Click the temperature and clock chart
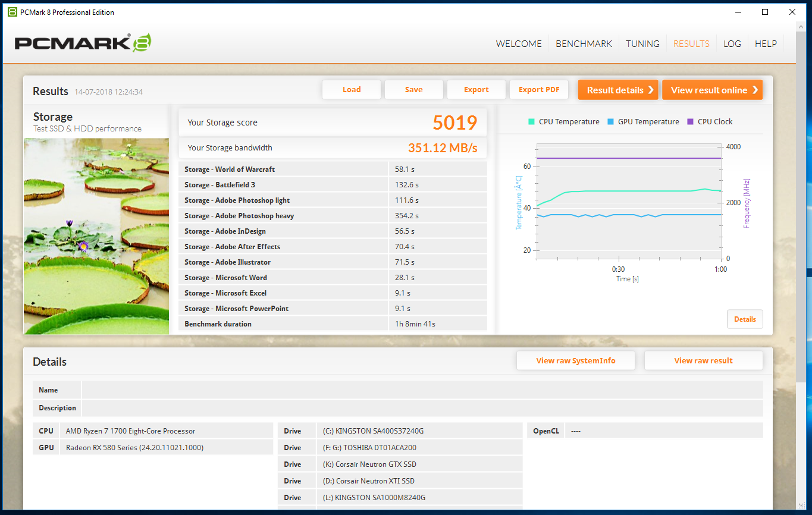Image resolution: width=812 pixels, height=515 pixels. 629,202
